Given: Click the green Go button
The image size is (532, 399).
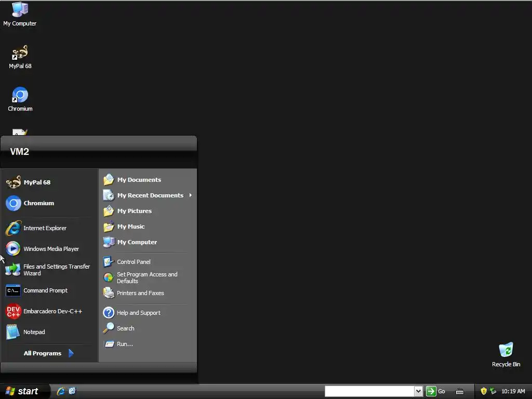Looking at the screenshot, I should 436,391.
